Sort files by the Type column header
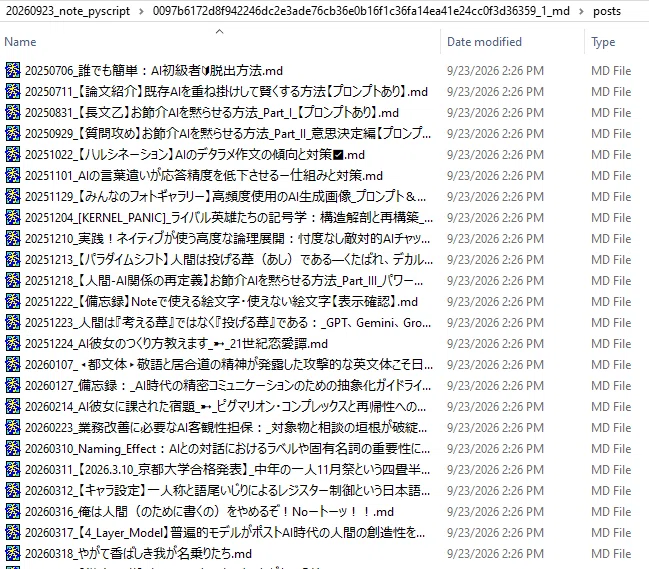649x569 pixels. click(x=603, y=42)
